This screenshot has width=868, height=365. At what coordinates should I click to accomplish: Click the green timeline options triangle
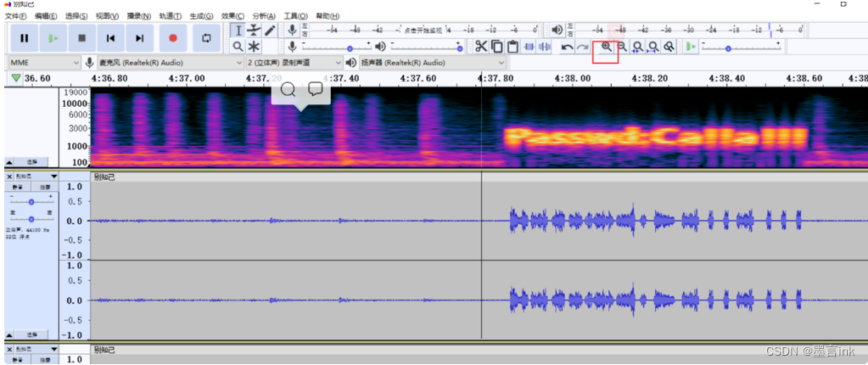(15, 78)
